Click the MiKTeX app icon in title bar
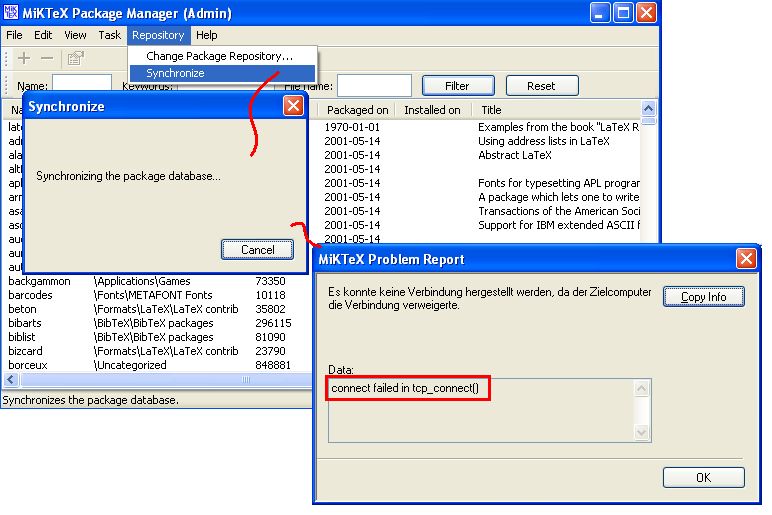772x515 pixels. (10, 12)
